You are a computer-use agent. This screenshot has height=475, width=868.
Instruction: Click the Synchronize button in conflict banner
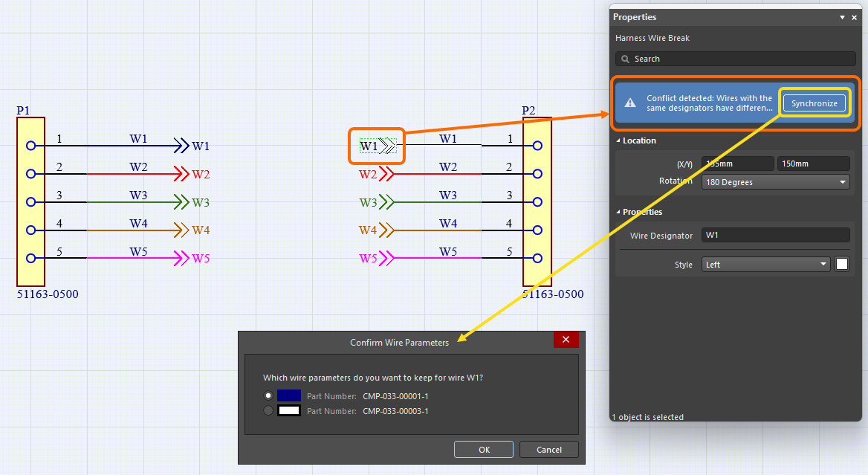814,103
